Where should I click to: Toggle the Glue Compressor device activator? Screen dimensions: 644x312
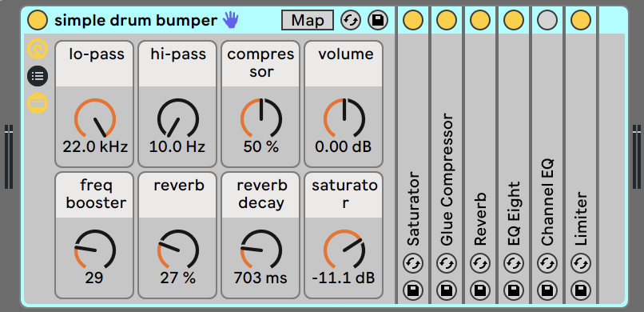pos(447,20)
